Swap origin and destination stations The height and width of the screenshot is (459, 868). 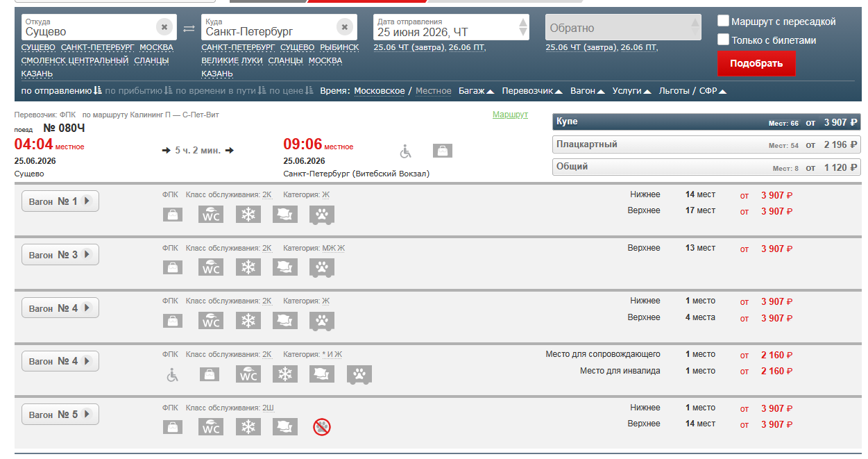coord(189,28)
